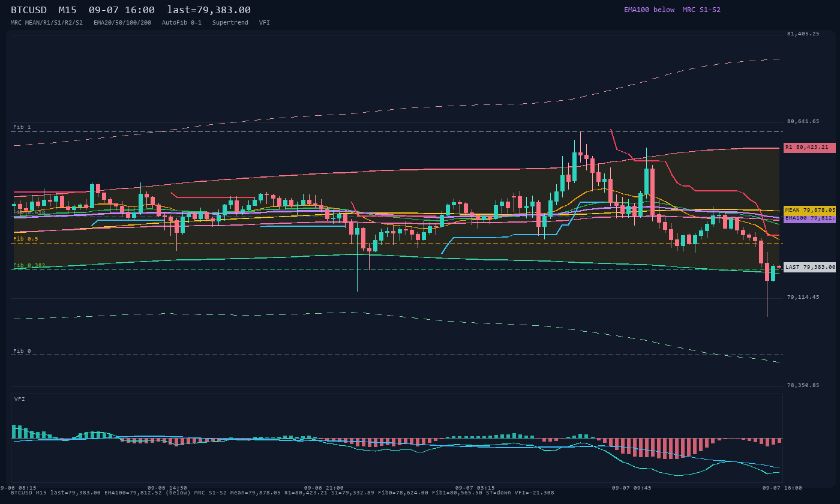Click the BTCUSD symbol title

click(x=29, y=10)
